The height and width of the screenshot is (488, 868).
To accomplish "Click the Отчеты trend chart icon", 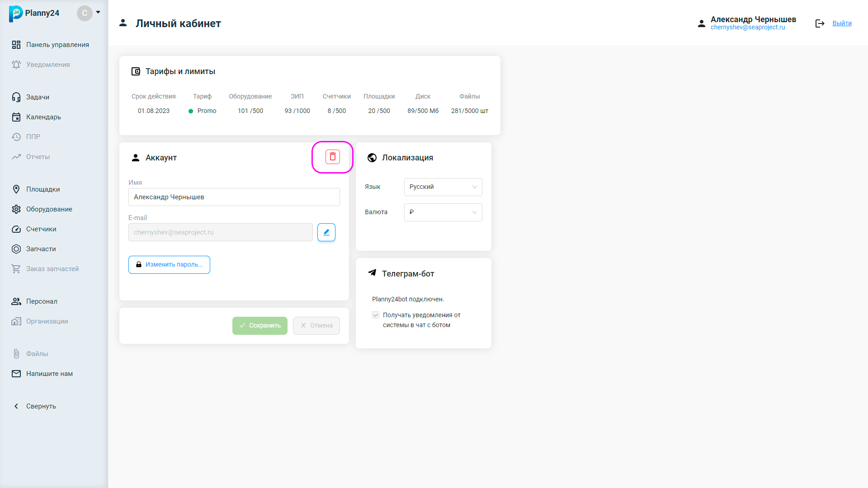I will (16, 157).
